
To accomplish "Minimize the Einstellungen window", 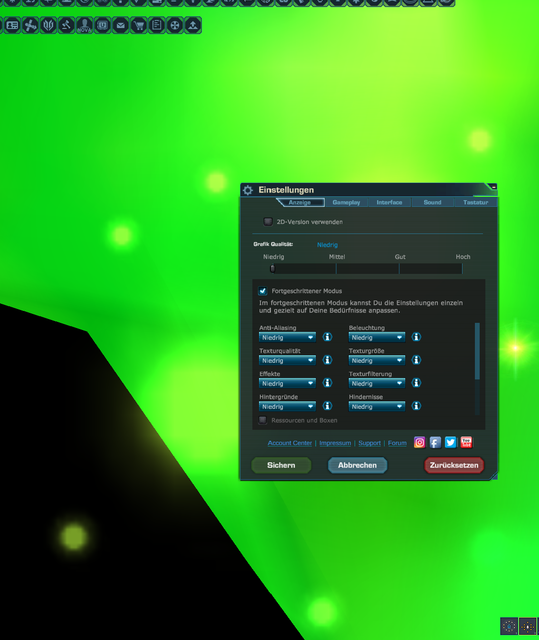I will click(x=494, y=187).
